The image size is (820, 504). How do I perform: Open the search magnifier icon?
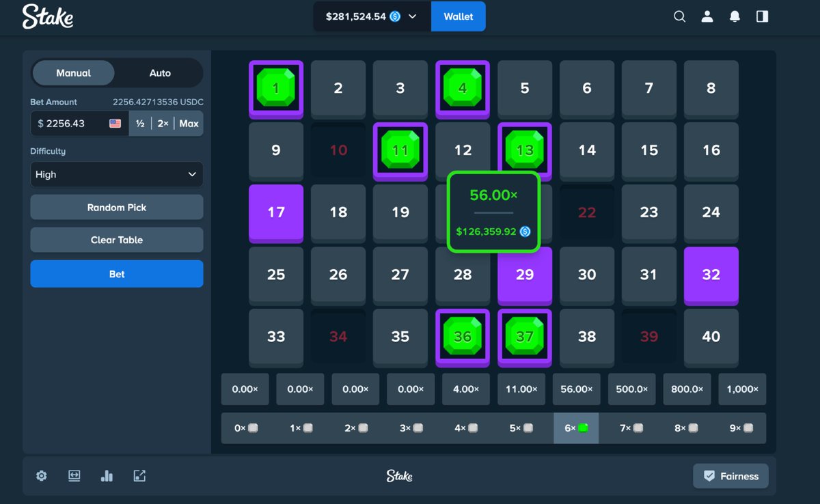pos(679,16)
